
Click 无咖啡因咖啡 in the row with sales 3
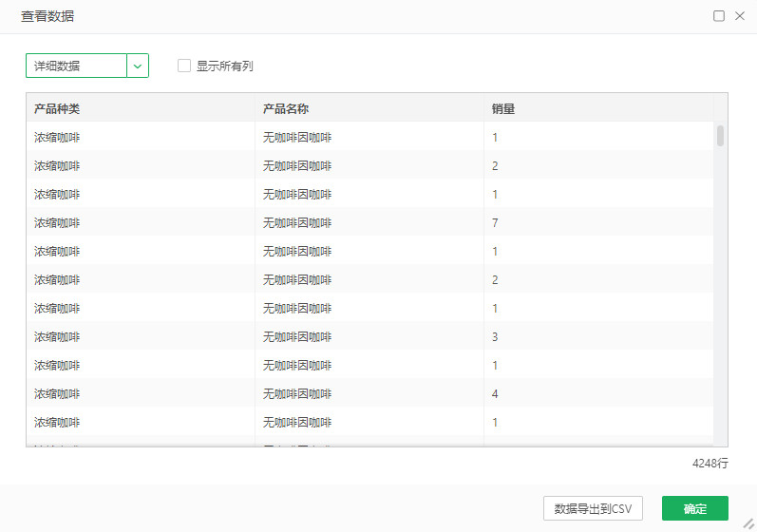297,337
